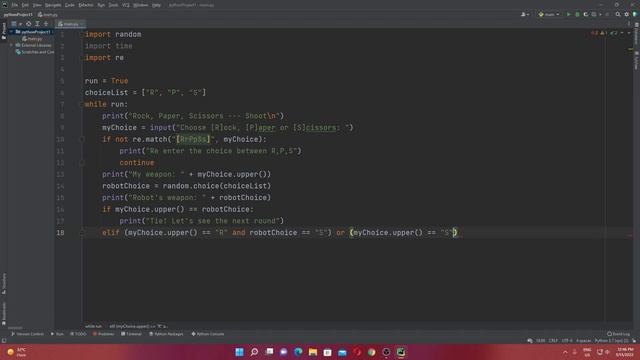
Task: Select Scratches and Consoles tree item
Action: point(35,52)
